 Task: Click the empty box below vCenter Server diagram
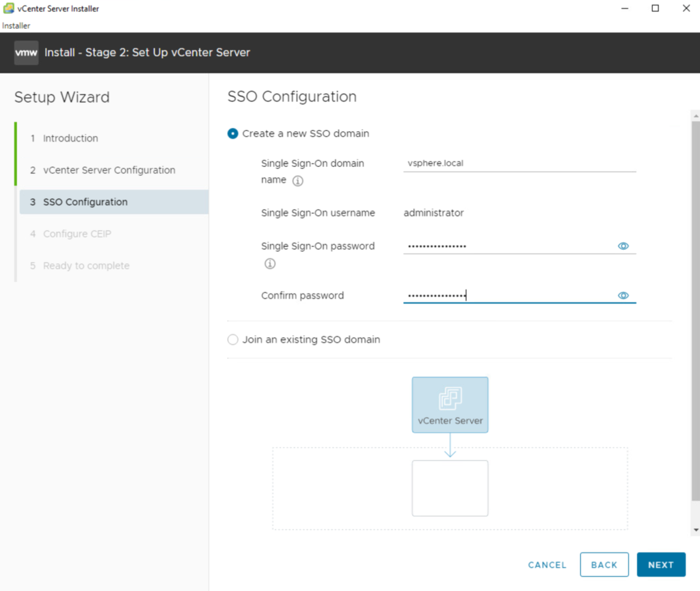pos(450,488)
